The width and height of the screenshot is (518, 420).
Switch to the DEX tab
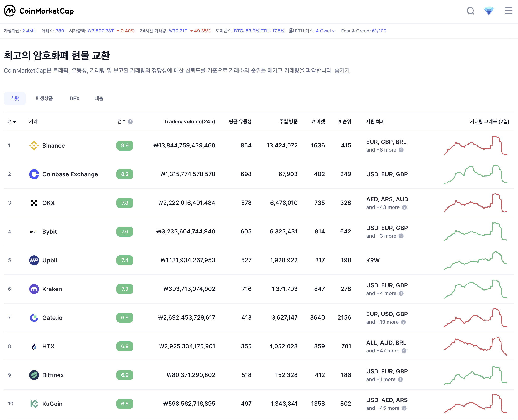(x=74, y=99)
